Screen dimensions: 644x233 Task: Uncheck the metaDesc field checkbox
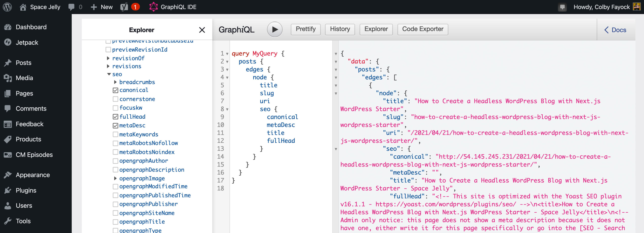click(x=115, y=125)
